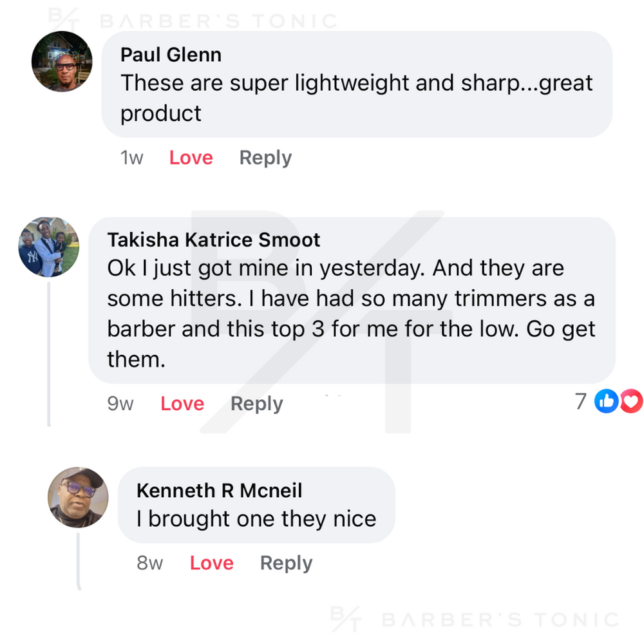Click the blue thumbs-up reaction icon
Viewport: 644px width, 644px height.
pyautogui.click(x=607, y=401)
